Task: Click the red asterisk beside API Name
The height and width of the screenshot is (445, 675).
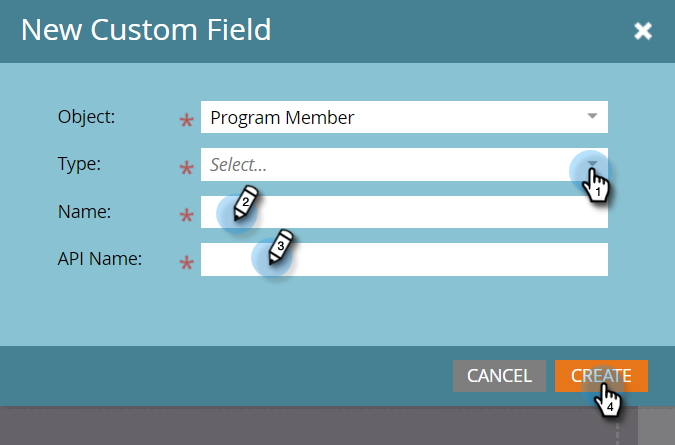Action: (186, 263)
